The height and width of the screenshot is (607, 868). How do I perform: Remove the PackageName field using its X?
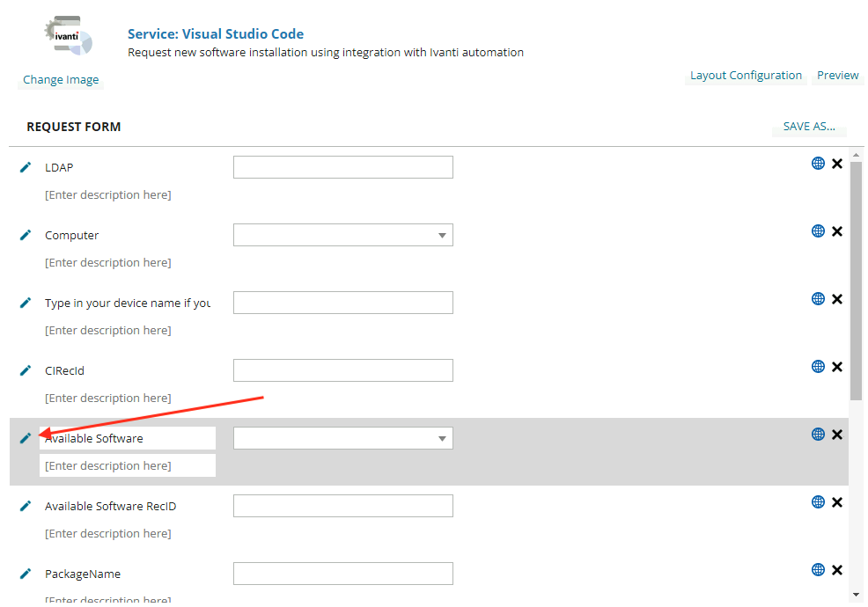click(837, 570)
